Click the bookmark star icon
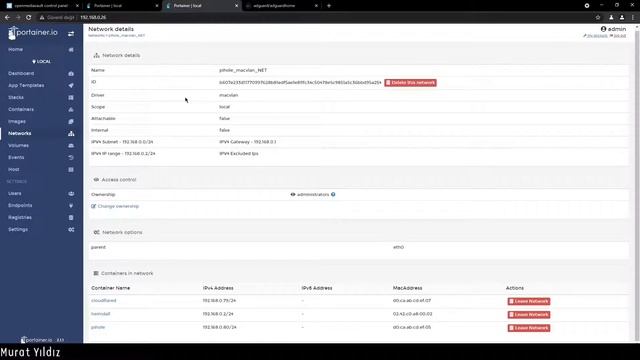Screen dimensions: 640x360 [x=598, y=18]
